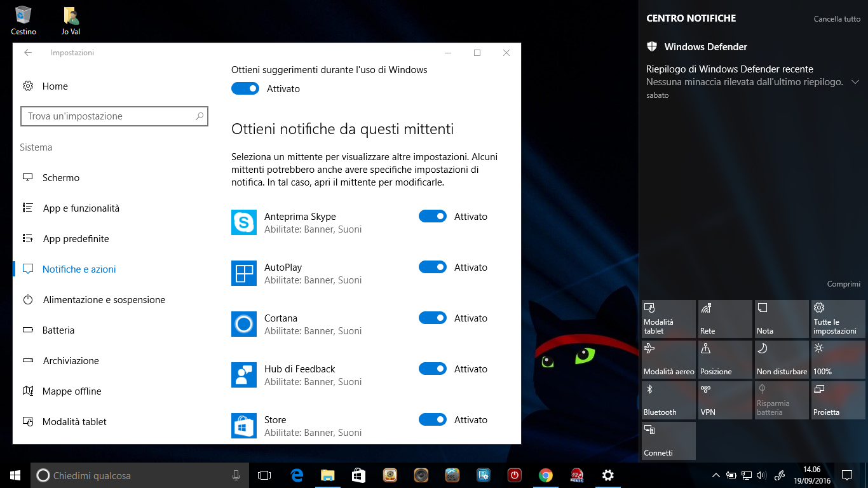
Task: Go back using the Impostazioni back arrow
Action: (x=28, y=53)
